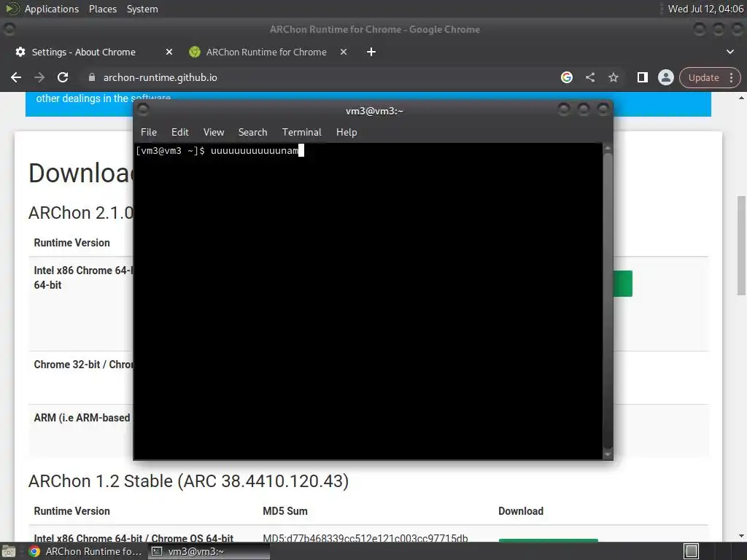
Task: Click the Chrome page scroll up arrow
Action: (741, 98)
